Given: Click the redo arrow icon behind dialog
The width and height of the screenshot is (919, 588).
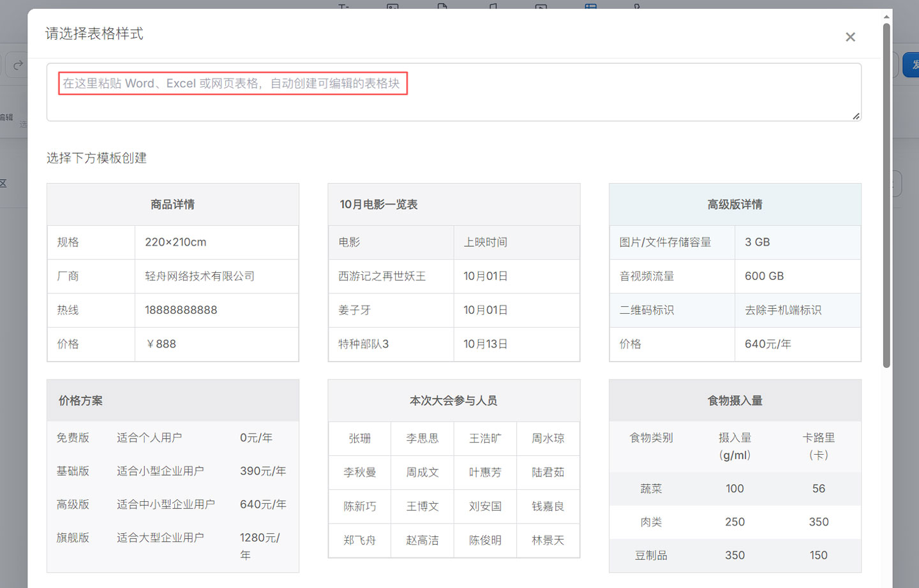Looking at the screenshot, I should coord(18,64).
